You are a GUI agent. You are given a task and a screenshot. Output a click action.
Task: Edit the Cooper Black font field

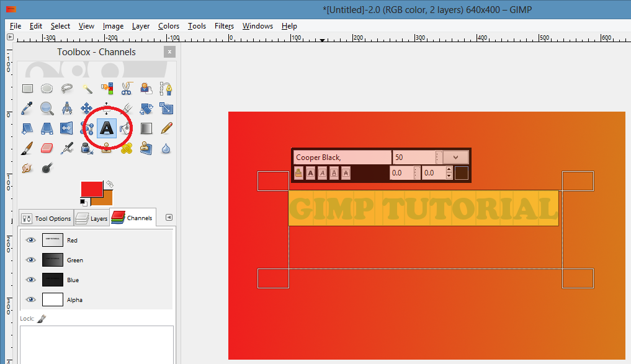(342, 158)
